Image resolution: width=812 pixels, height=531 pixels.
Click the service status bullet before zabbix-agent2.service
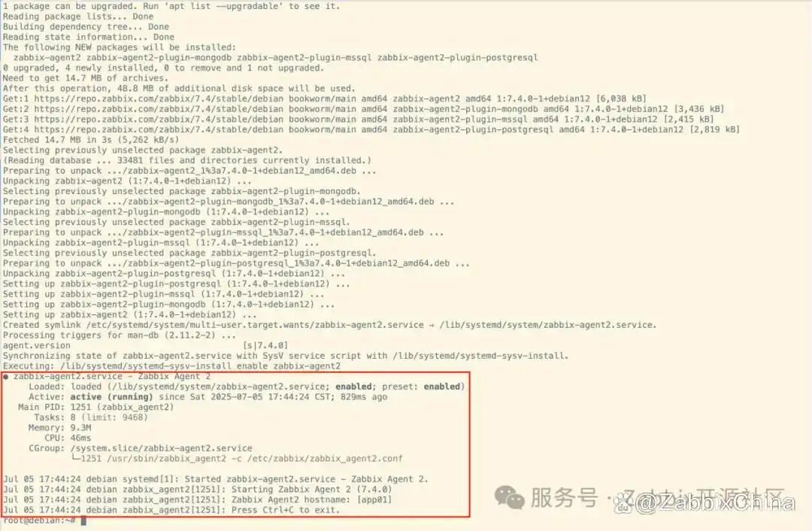click(x=6, y=377)
